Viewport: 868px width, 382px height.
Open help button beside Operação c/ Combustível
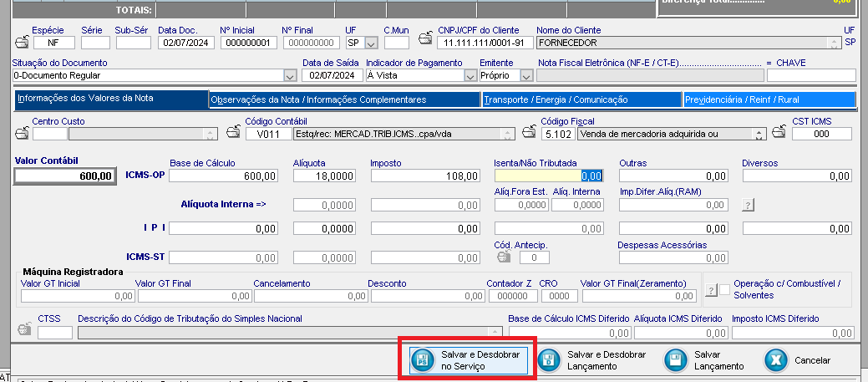click(x=711, y=289)
